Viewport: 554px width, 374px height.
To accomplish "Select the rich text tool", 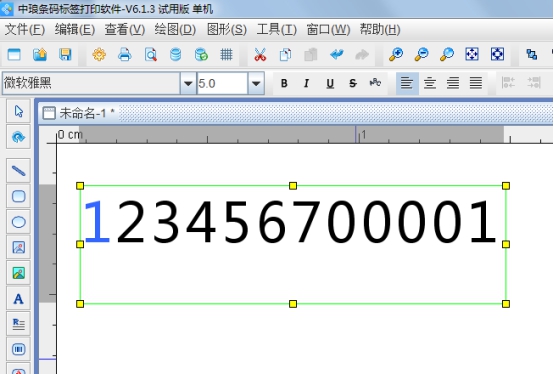I will click(x=18, y=324).
